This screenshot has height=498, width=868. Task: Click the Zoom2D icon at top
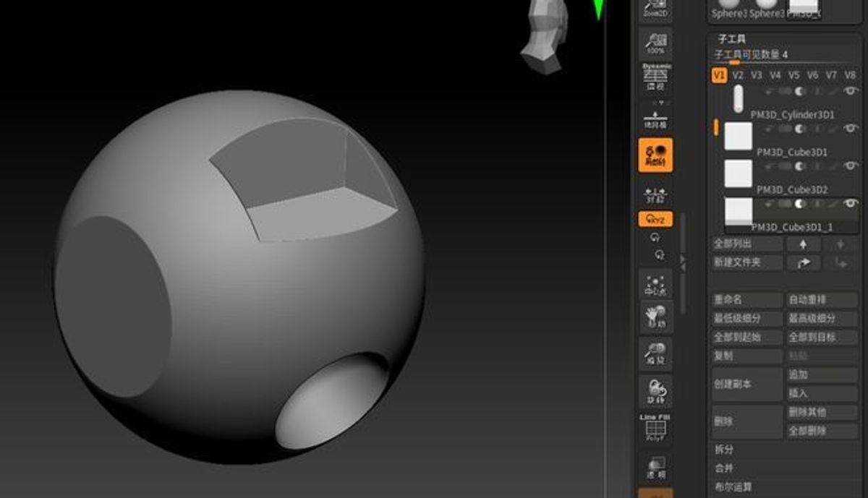[655, 10]
